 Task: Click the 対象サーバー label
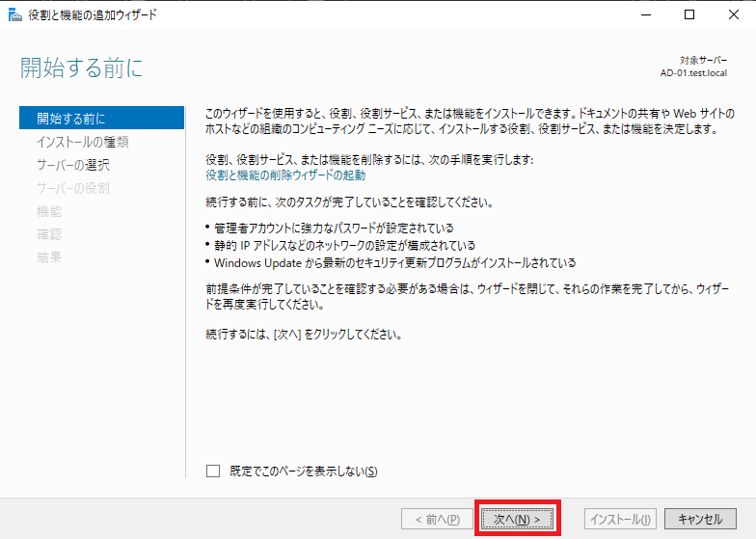(x=704, y=60)
